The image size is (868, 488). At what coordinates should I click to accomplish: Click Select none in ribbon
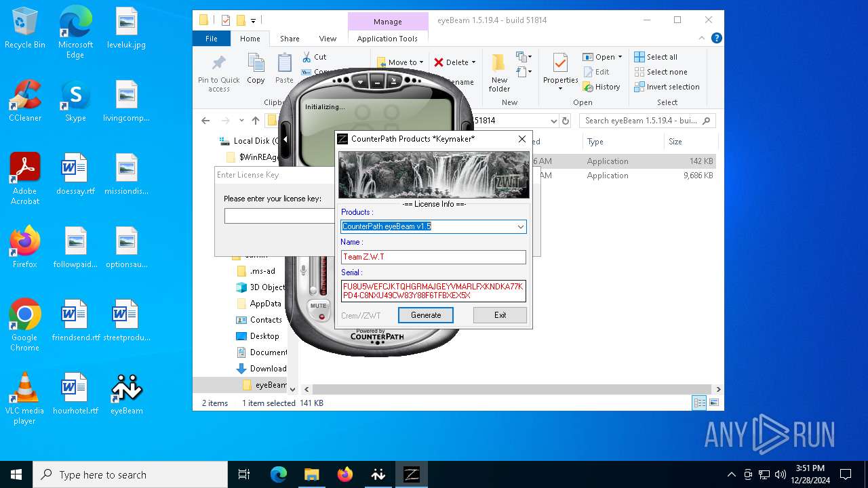click(660, 72)
